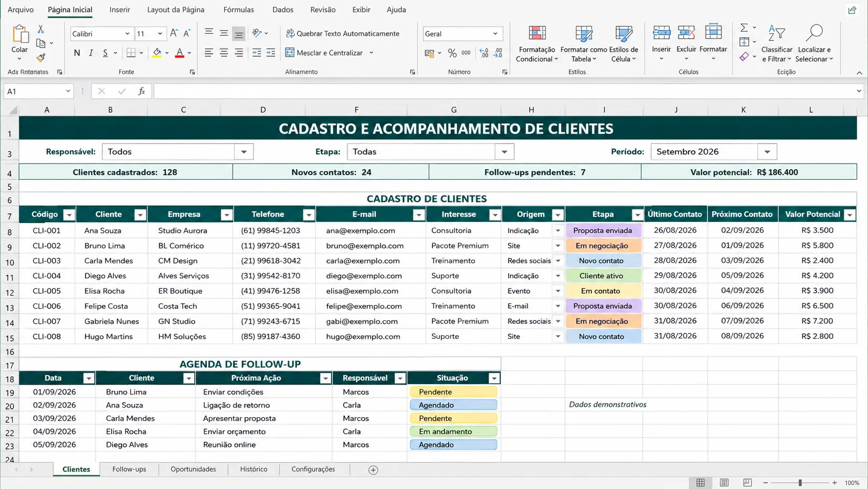Open Formatar como Tabela gallery
The height and width of the screenshot is (489, 868).
click(584, 44)
